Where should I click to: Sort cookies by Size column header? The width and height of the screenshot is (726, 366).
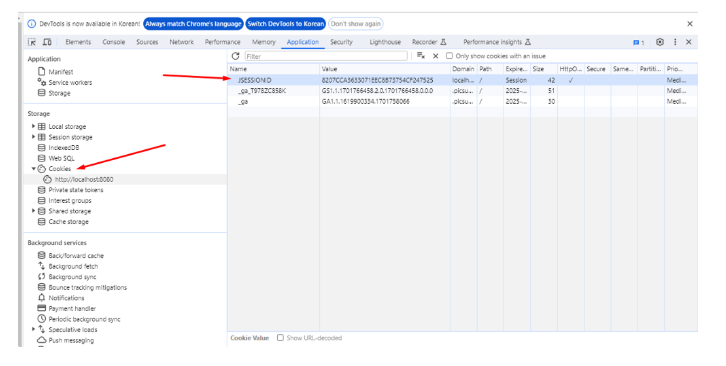coord(544,69)
